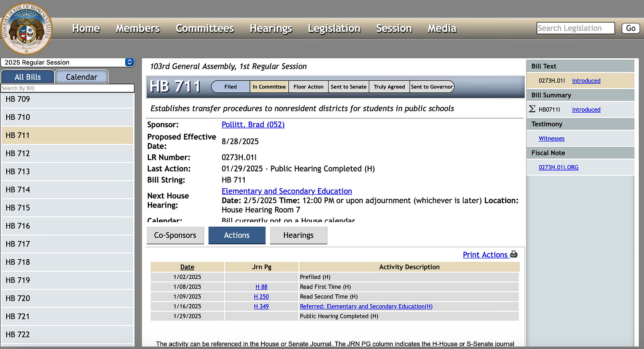Switch to the Hearings tab below bill details
Image resolution: width=644 pixels, height=349 pixels.
point(299,235)
